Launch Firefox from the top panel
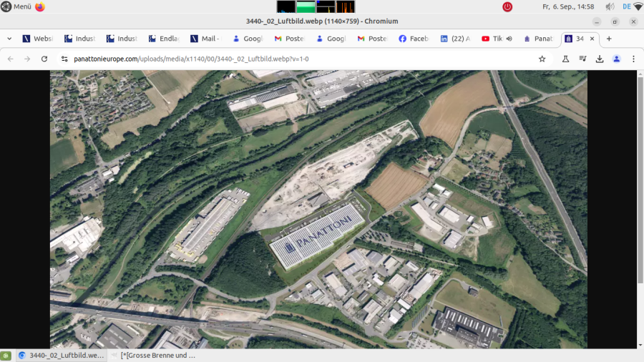 pyautogui.click(x=40, y=6)
